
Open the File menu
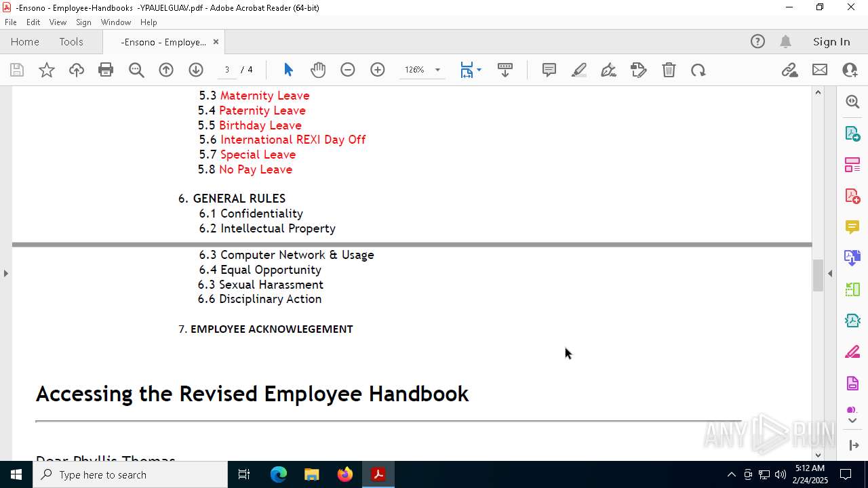tap(11, 22)
